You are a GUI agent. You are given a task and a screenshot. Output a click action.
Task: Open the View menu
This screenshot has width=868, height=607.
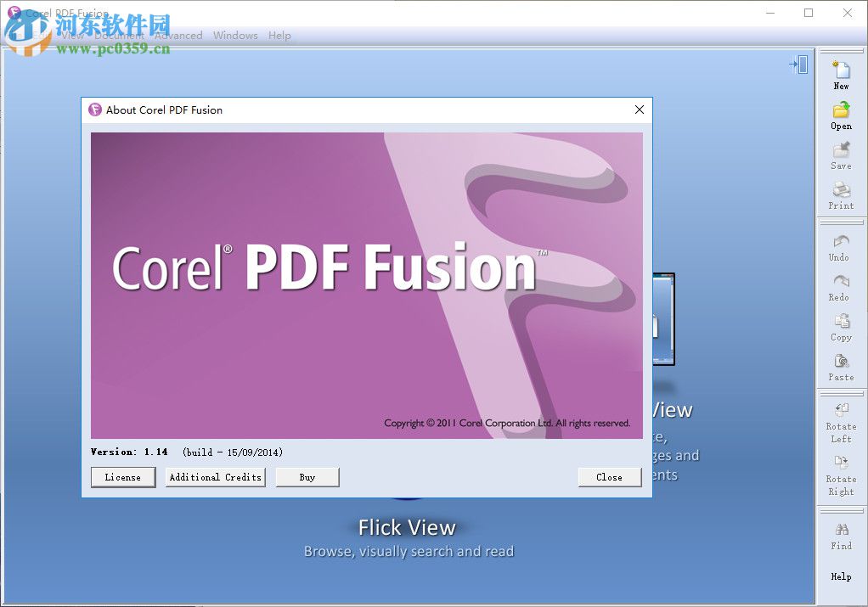pos(71,35)
